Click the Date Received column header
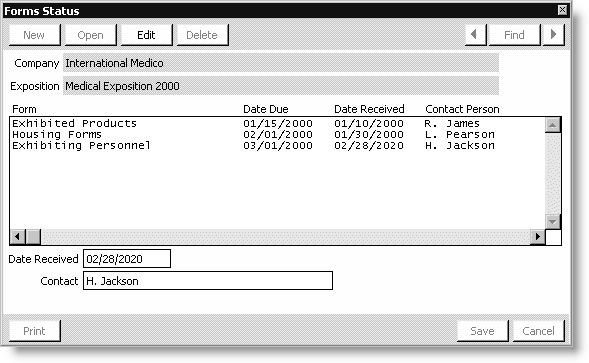 (x=369, y=109)
